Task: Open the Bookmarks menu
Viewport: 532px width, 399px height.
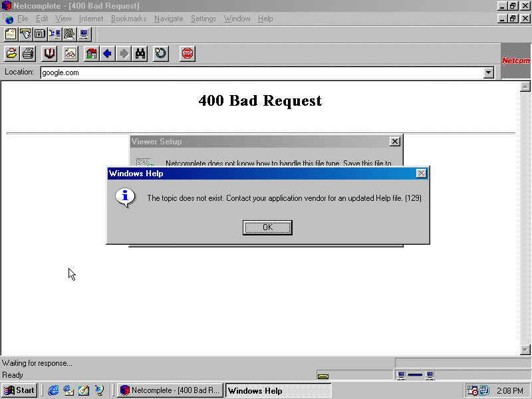Action: pos(128,19)
